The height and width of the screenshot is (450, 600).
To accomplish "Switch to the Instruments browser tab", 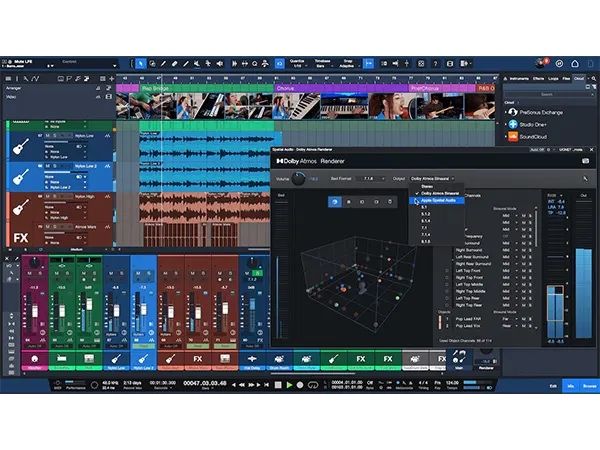I will coord(519,78).
